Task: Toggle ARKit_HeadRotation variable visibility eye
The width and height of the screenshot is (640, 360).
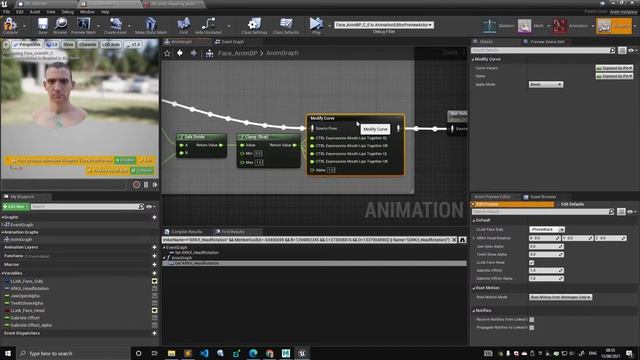Action: [x=154, y=289]
